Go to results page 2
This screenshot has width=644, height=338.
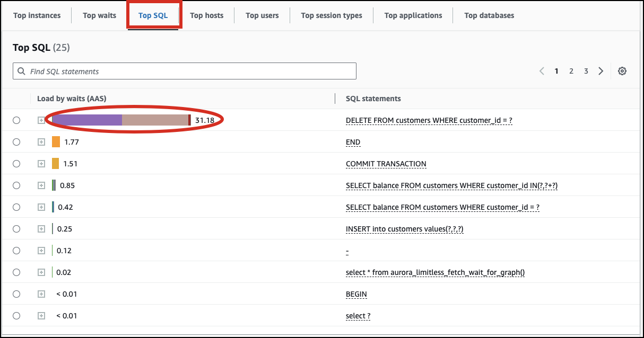[571, 70]
